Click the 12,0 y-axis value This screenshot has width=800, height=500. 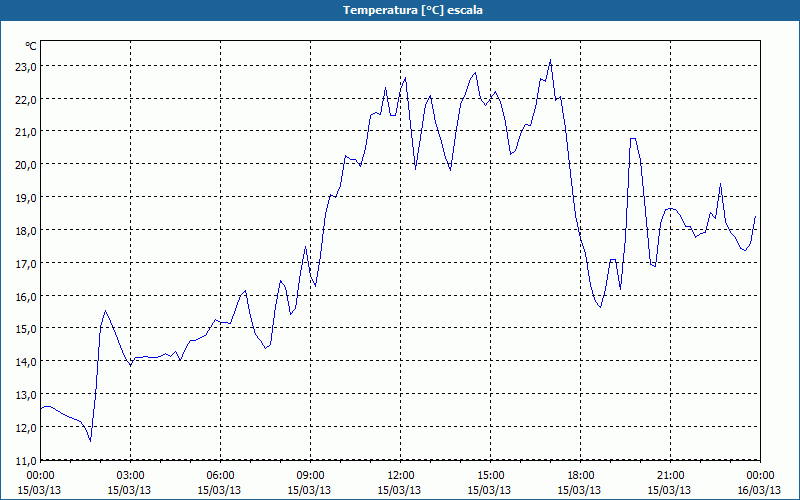(26, 428)
